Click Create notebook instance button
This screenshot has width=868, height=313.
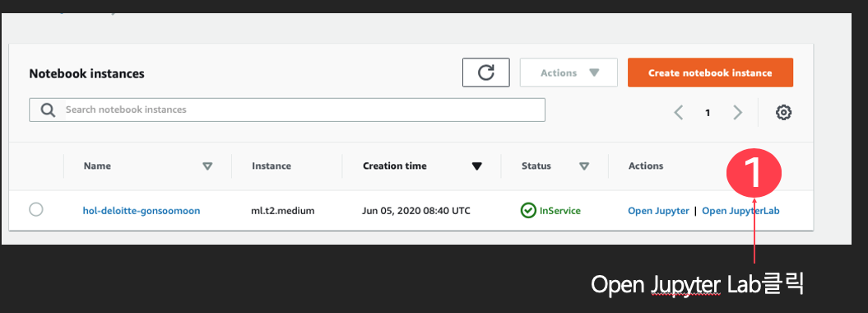click(710, 72)
